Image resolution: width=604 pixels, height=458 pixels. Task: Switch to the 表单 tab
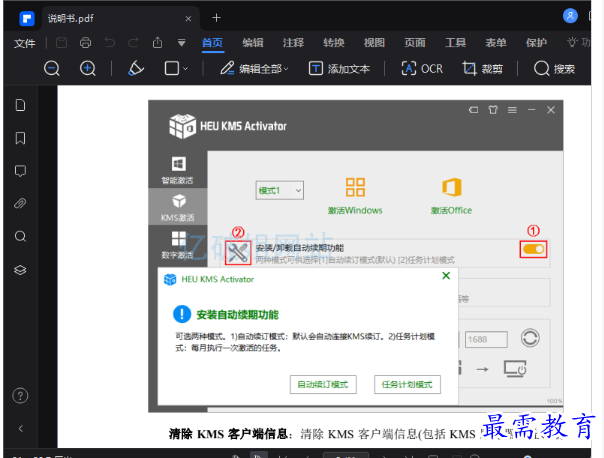pos(496,42)
